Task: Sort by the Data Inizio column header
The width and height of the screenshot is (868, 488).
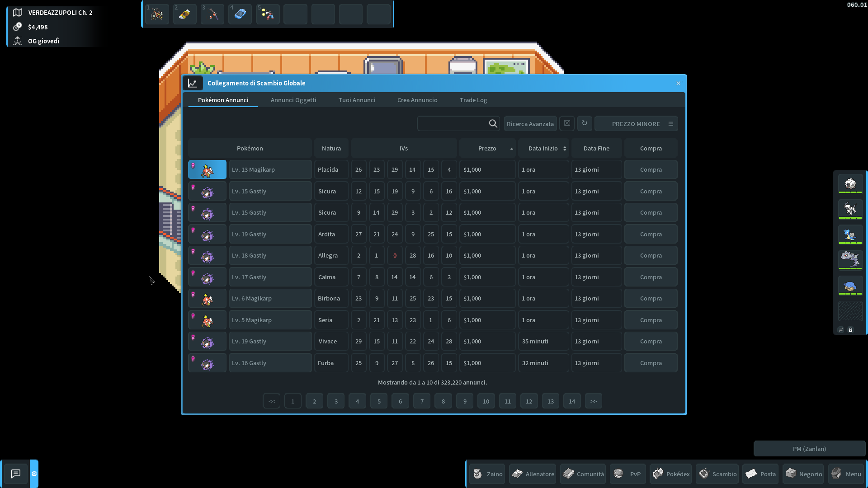Action: [543, 148]
